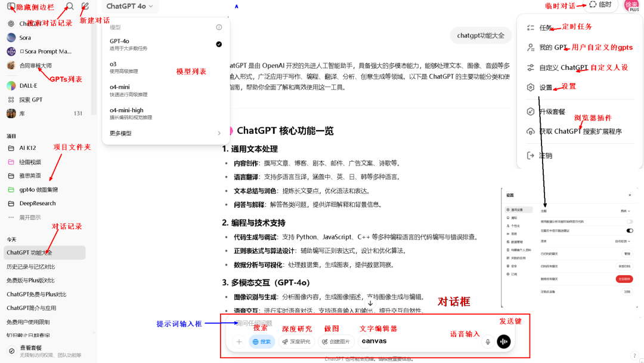This screenshot has width=644, height=363.
Task: Click the 设置 gear icon in account menu
Action: tap(531, 87)
